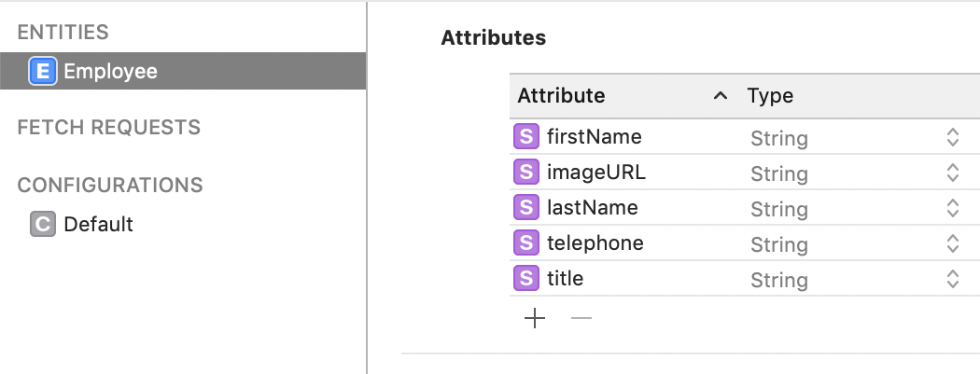Open the imageURL type dropdown

pyautogui.click(x=952, y=173)
